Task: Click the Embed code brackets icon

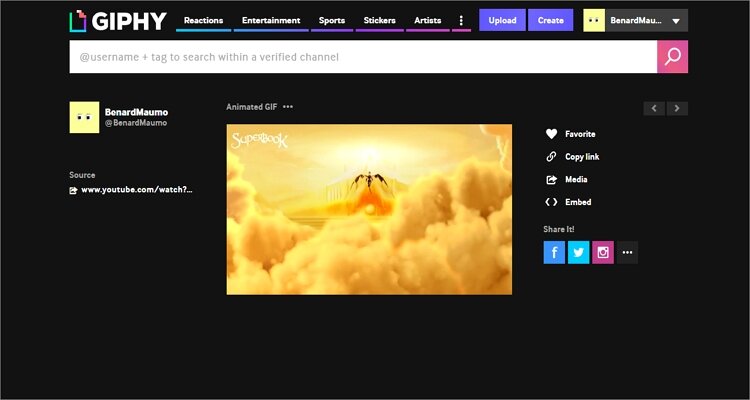Action: tap(551, 202)
